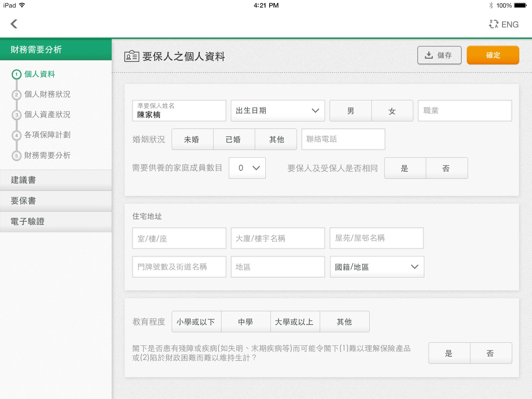Open 個人財務狀況 step in sidebar
The height and width of the screenshot is (399, 532).
(x=47, y=94)
